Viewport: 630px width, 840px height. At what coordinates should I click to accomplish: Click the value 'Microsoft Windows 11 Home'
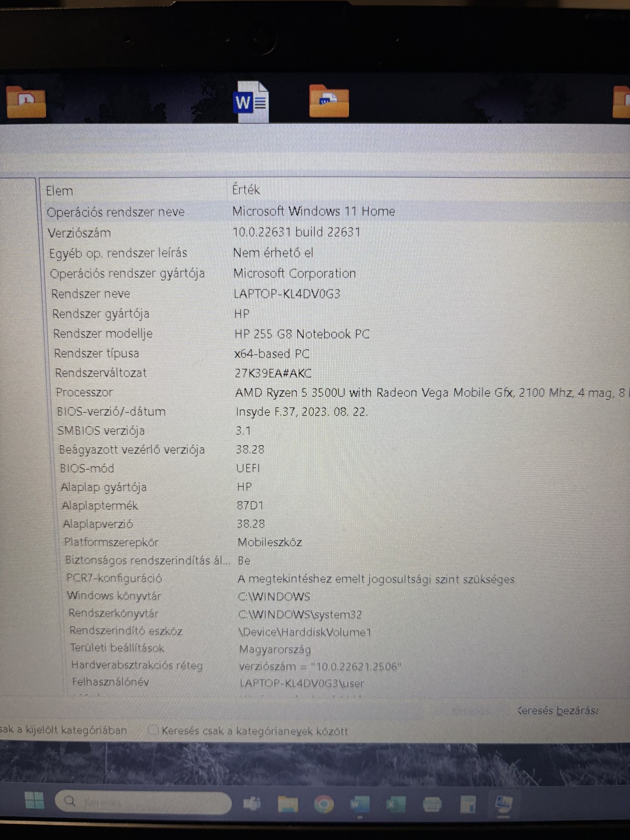313,211
